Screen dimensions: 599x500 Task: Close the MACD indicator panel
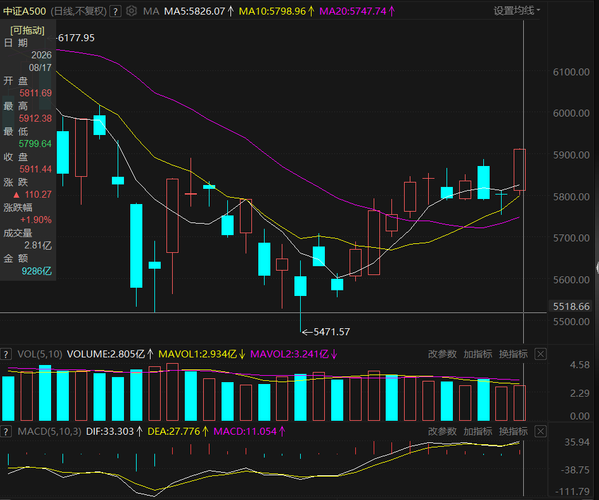click(x=540, y=432)
